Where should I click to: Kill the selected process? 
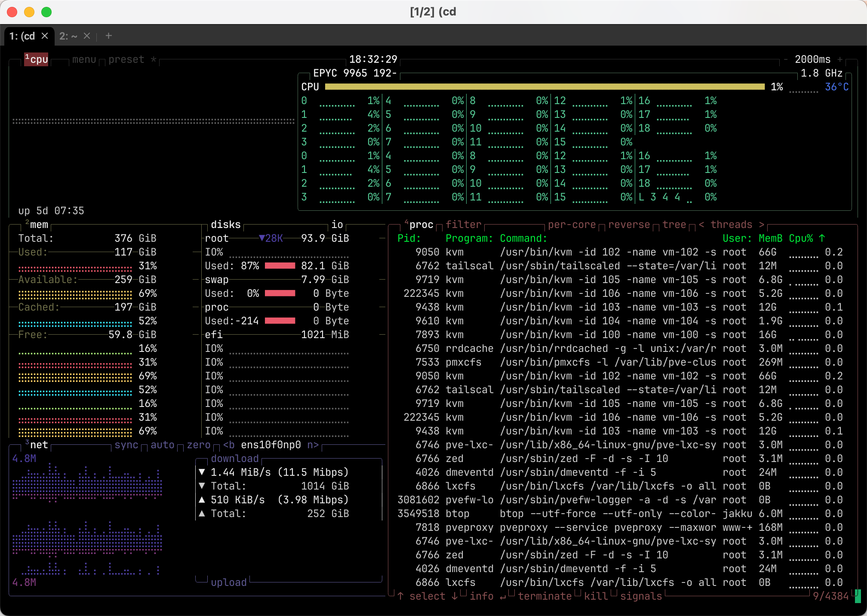point(596,596)
